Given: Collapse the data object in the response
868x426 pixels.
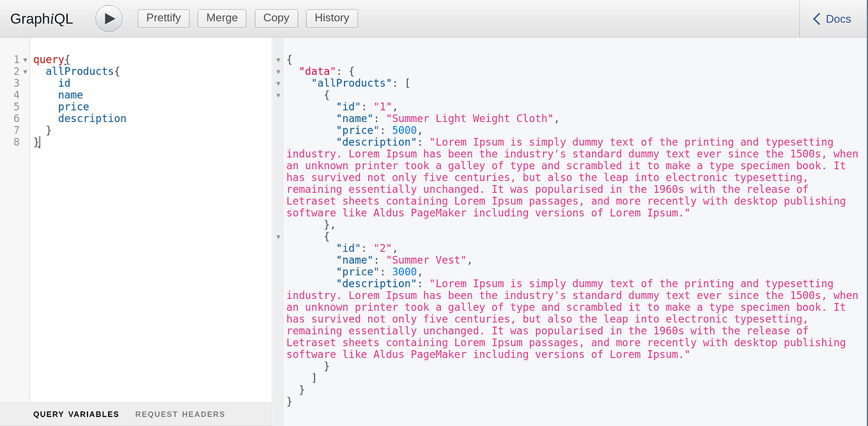Looking at the screenshot, I should 278,72.
